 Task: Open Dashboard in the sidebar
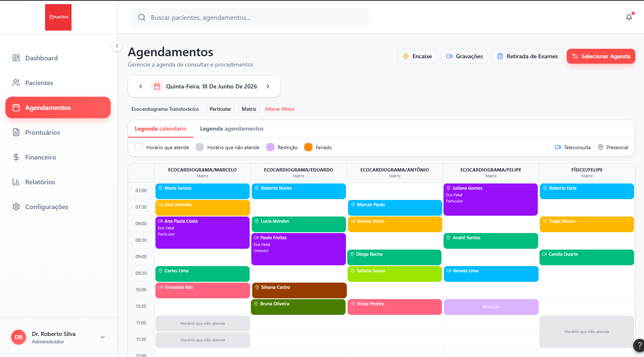(x=58, y=58)
